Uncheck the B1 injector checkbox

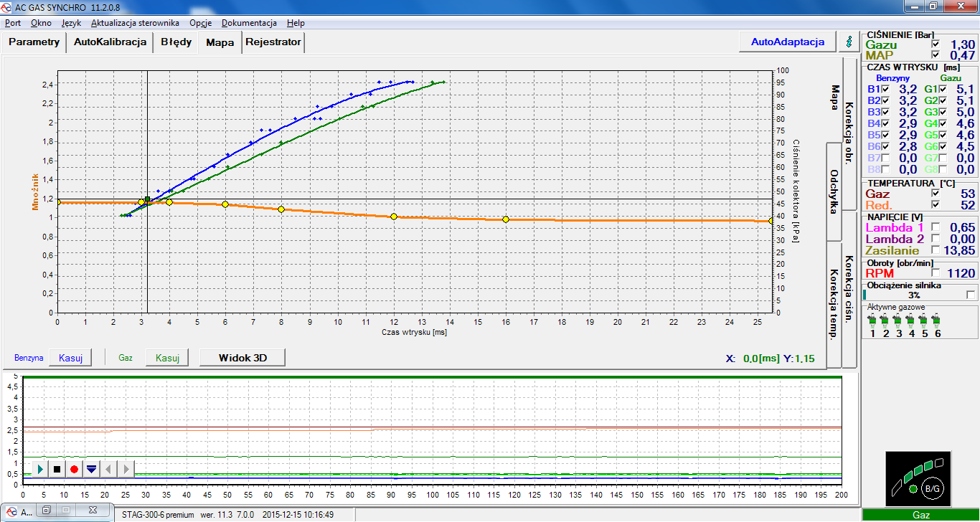(x=885, y=89)
